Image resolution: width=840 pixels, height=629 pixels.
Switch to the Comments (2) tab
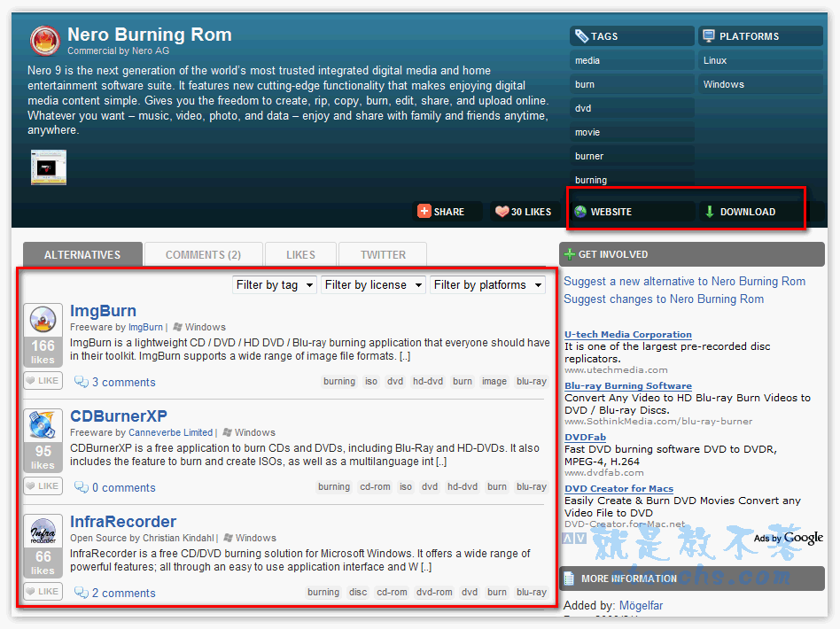pyautogui.click(x=203, y=254)
